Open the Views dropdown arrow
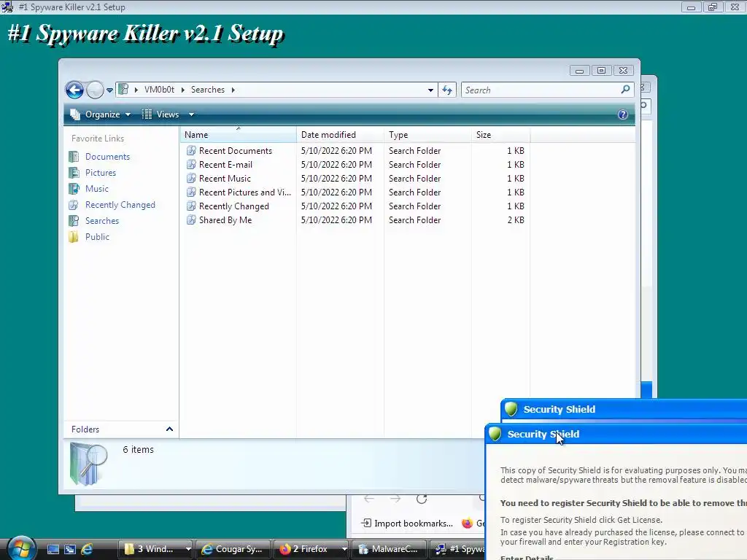Screen dimensions: 747x560 tap(191, 114)
